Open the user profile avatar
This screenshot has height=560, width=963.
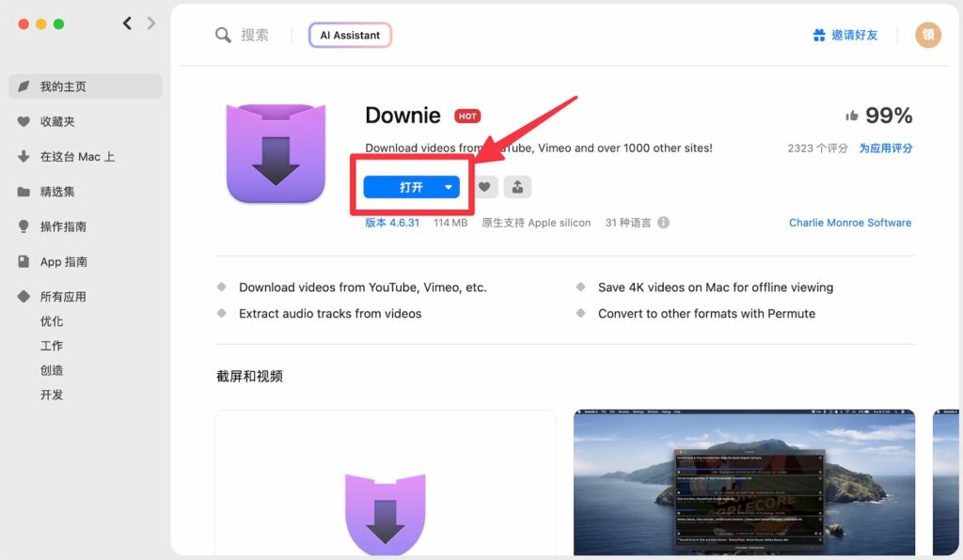click(928, 35)
